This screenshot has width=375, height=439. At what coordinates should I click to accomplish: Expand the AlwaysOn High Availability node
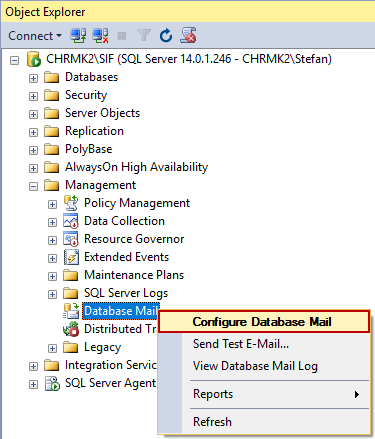click(x=33, y=168)
